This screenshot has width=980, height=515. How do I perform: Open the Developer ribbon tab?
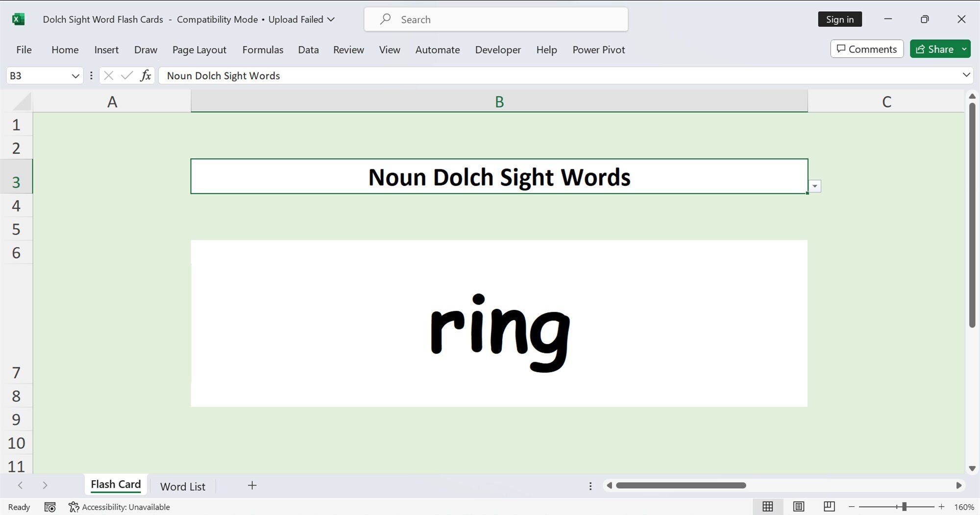pos(498,49)
